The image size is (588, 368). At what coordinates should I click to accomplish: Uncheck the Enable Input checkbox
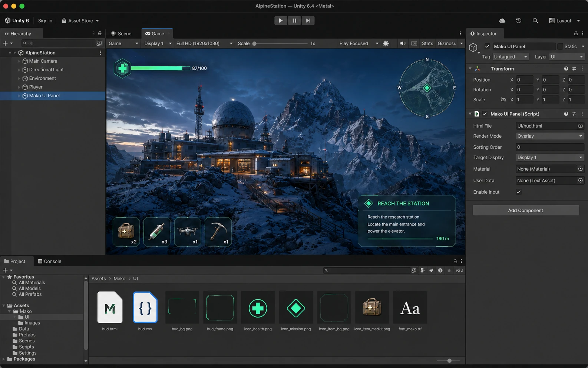tap(519, 192)
